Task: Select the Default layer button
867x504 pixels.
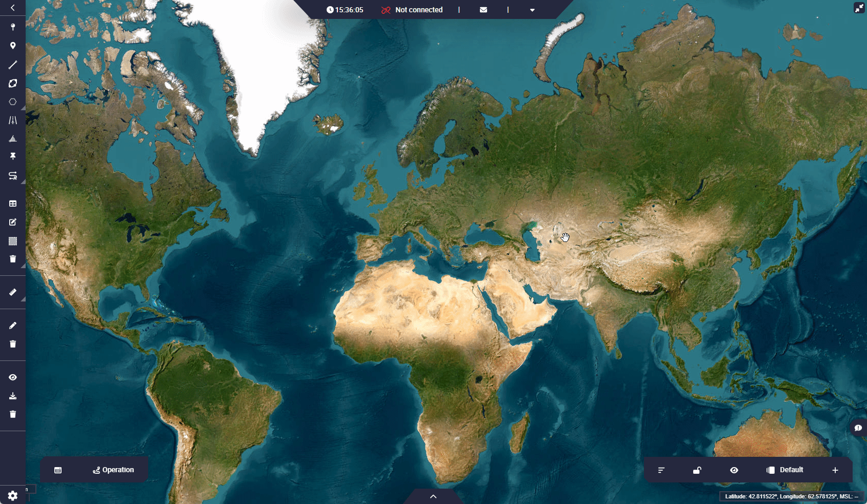Action: 785,470
